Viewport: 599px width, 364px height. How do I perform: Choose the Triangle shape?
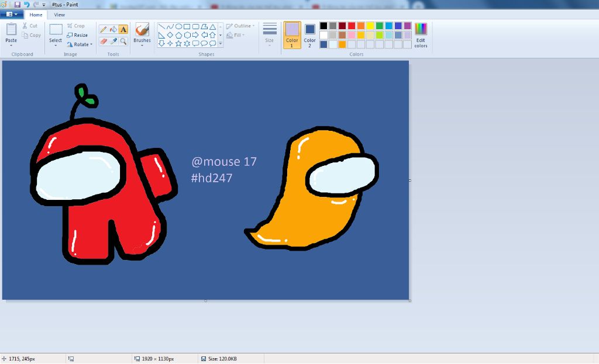[212, 27]
